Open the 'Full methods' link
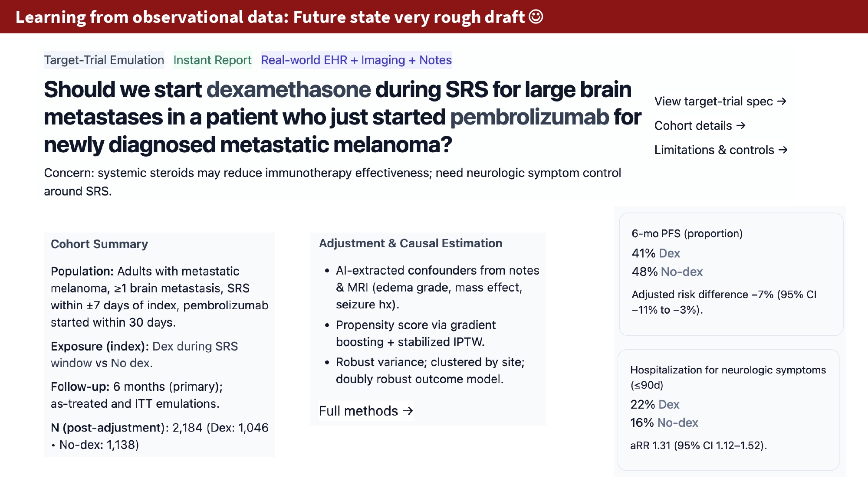Screen dimensions: 868x488 (358, 410)
